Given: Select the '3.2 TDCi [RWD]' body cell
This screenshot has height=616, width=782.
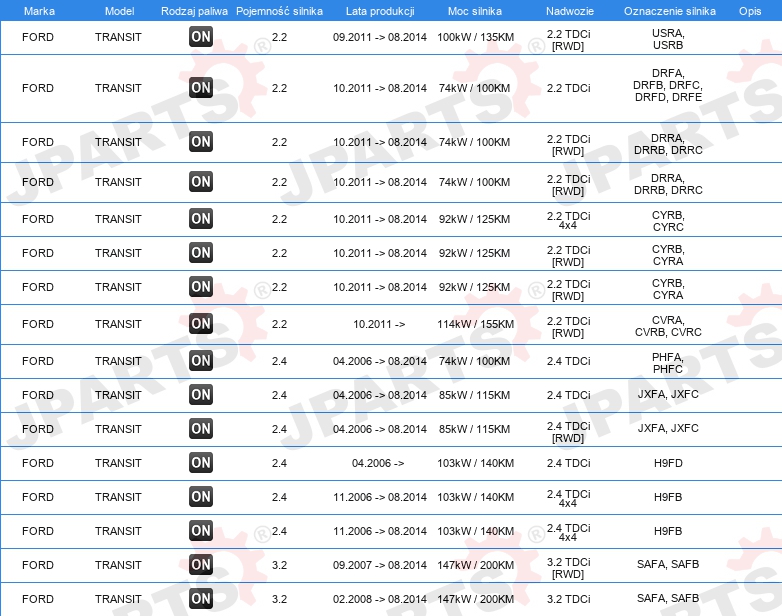Looking at the screenshot, I should click(569, 568).
